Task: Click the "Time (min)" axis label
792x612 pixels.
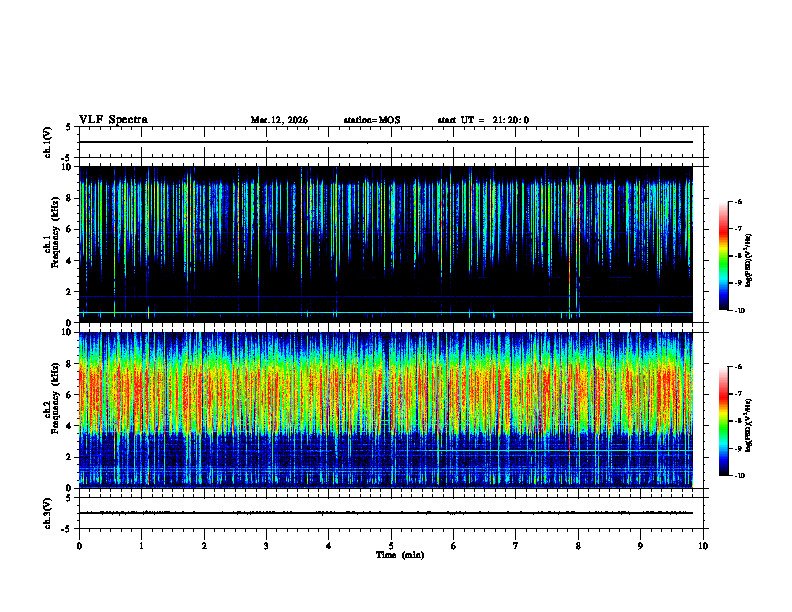Action: (x=400, y=555)
